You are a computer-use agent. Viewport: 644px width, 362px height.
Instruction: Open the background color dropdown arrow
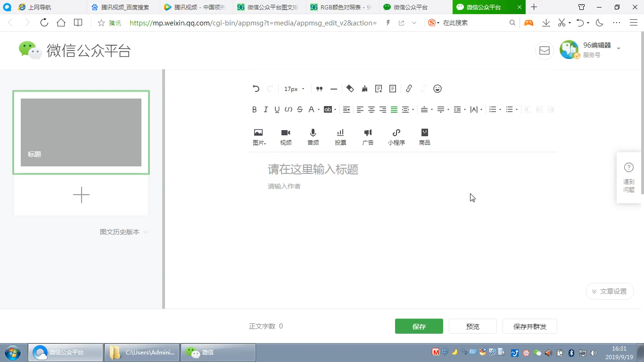click(x=335, y=110)
